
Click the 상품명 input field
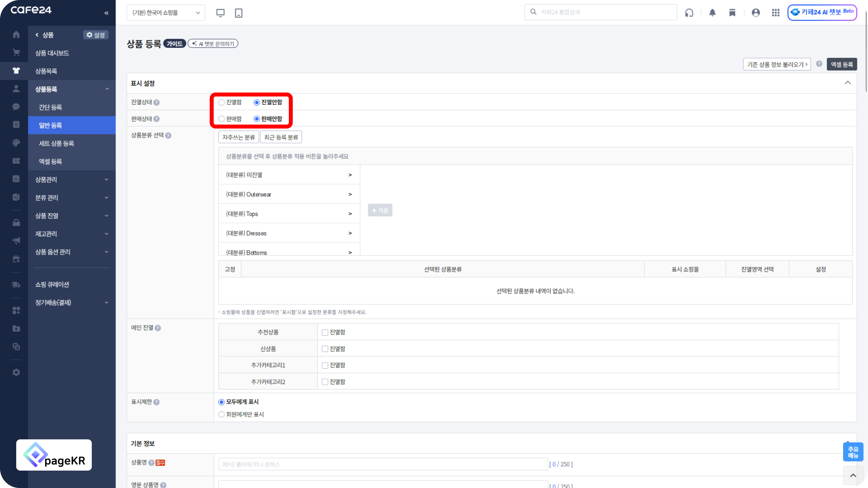click(383, 464)
